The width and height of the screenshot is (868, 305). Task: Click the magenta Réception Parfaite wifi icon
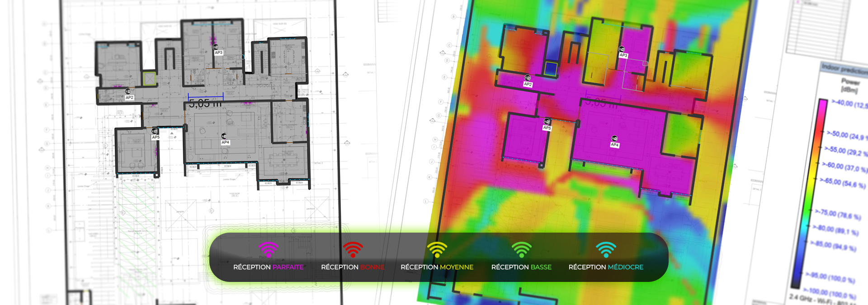pos(268,250)
